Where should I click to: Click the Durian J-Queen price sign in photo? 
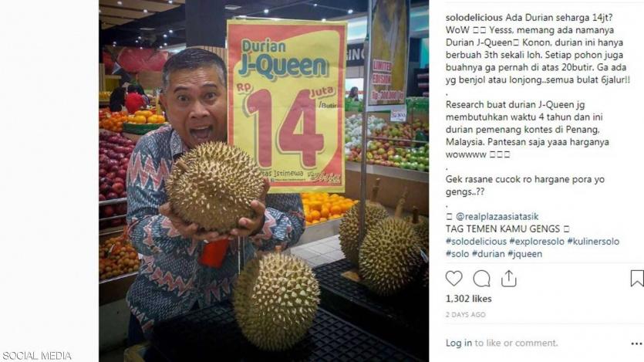(x=286, y=106)
